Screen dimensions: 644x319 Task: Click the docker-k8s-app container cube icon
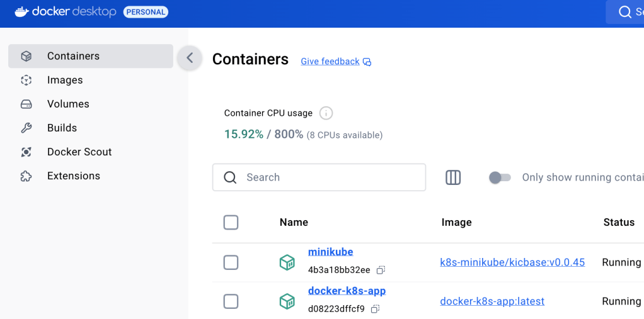287,301
